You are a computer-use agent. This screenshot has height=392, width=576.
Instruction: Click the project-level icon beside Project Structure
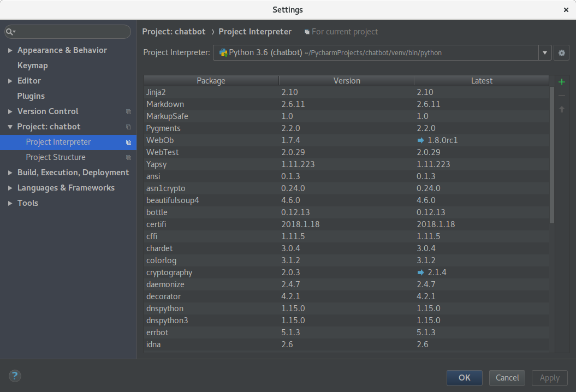(128, 157)
